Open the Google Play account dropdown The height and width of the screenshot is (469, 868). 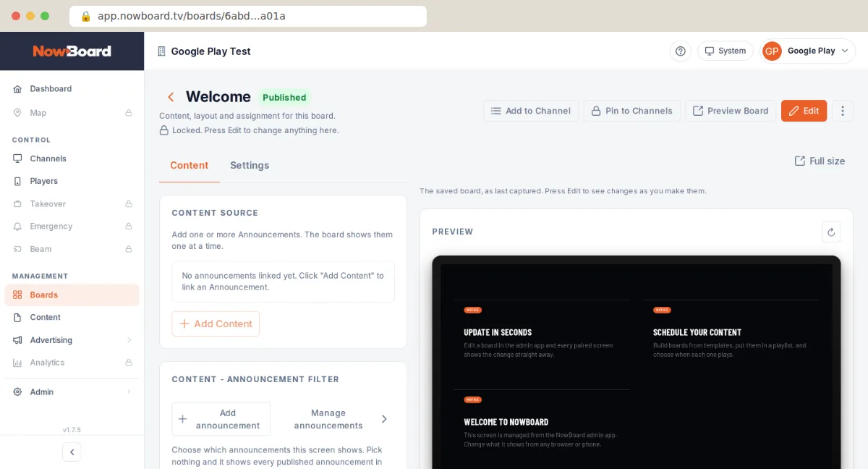point(808,51)
